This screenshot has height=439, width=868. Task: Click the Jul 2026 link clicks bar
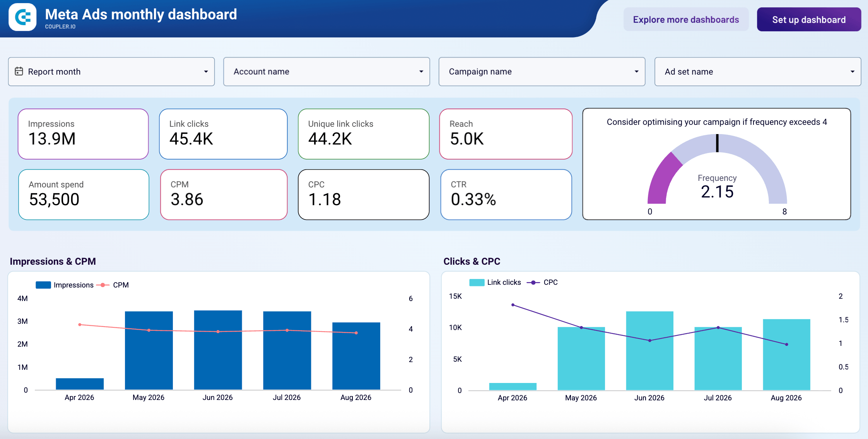[x=718, y=359]
